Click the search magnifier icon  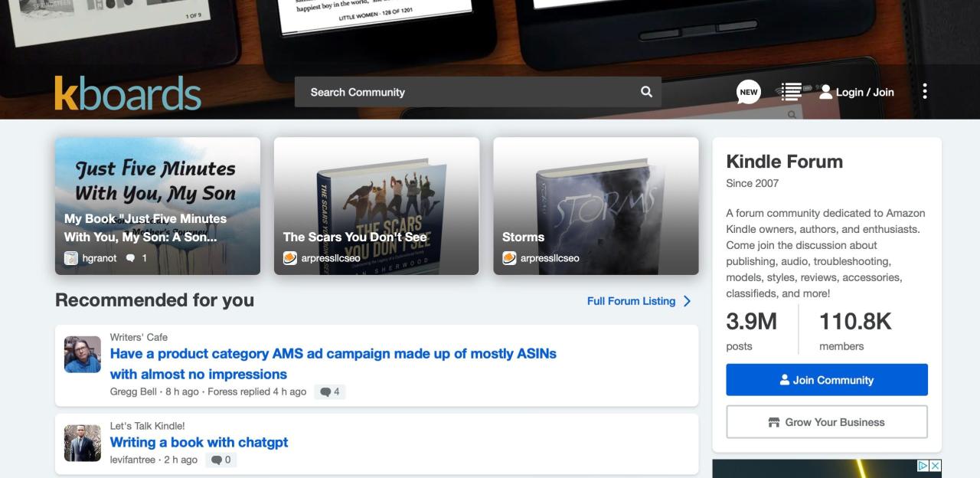646,92
